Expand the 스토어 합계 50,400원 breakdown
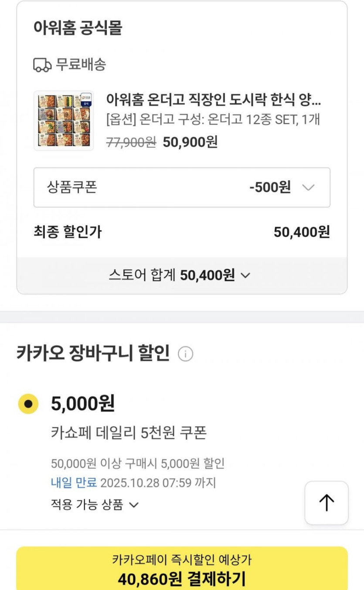This screenshot has width=364, height=590. tap(245, 275)
